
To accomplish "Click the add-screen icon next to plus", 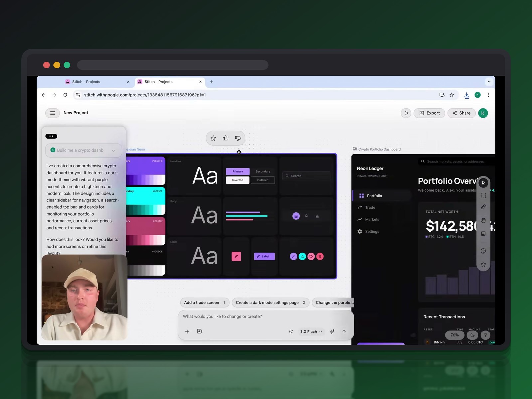I will pyautogui.click(x=199, y=331).
